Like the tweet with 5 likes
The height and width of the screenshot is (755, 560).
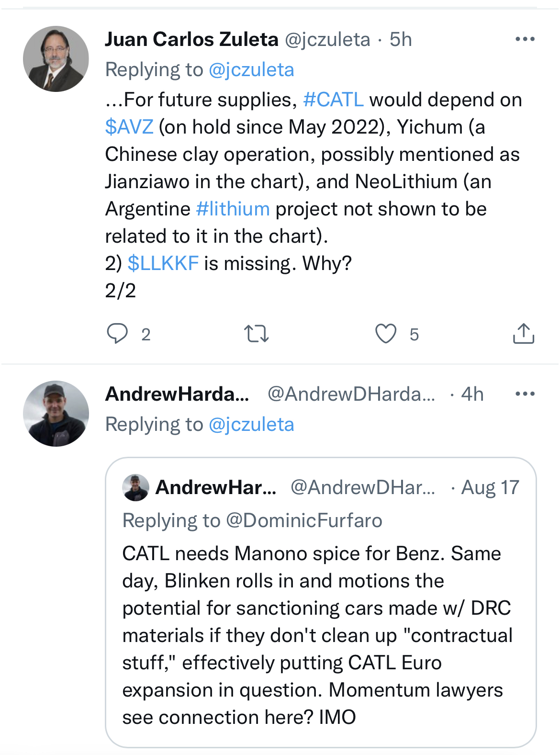(386, 334)
